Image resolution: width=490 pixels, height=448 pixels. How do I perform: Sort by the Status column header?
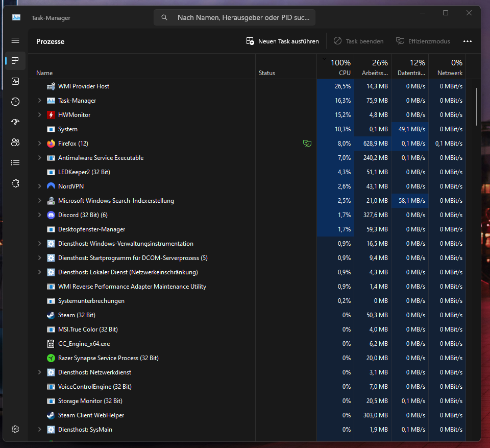[286, 66]
